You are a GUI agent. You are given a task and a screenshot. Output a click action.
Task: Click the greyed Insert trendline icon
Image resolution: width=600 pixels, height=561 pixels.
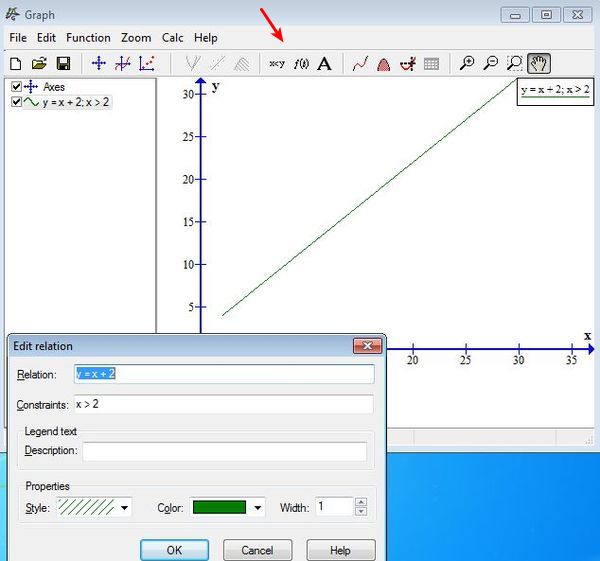click(x=217, y=64)
